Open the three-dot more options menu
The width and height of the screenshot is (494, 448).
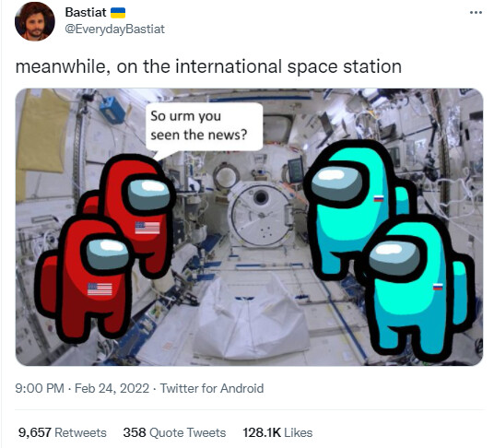pyautogui.click(x=476, y=13)
